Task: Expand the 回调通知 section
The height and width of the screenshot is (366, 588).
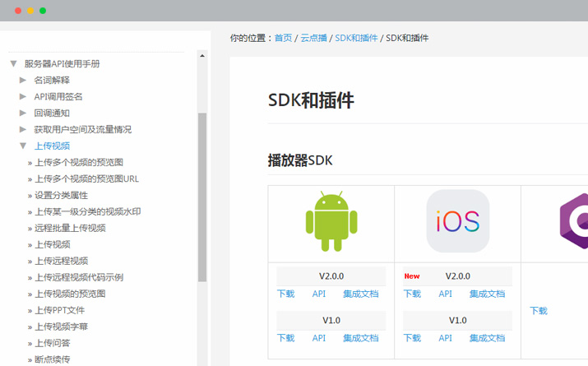Action: click(x=23, y=113)
